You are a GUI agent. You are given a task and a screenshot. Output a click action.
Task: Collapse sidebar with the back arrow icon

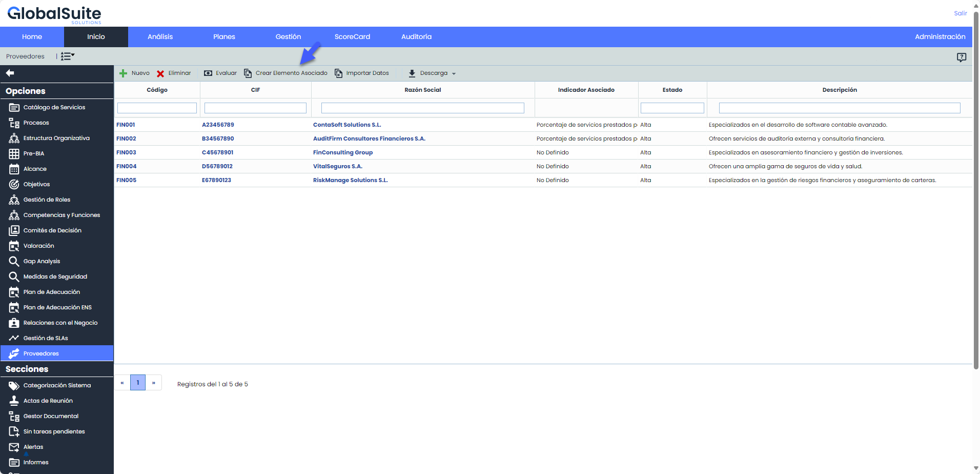tap(10, 73)
